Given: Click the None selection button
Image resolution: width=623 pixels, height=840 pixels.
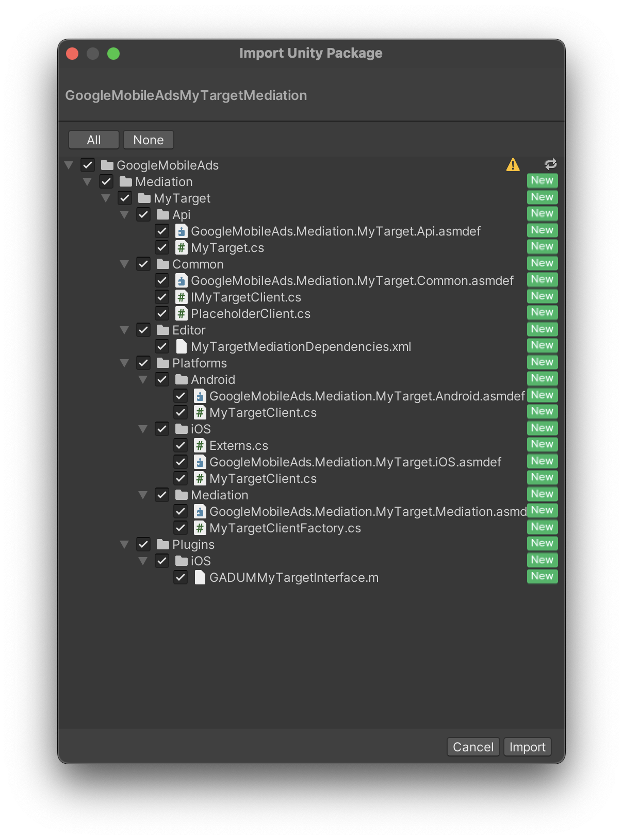Looking at the screenshot, I should point(148,140).
